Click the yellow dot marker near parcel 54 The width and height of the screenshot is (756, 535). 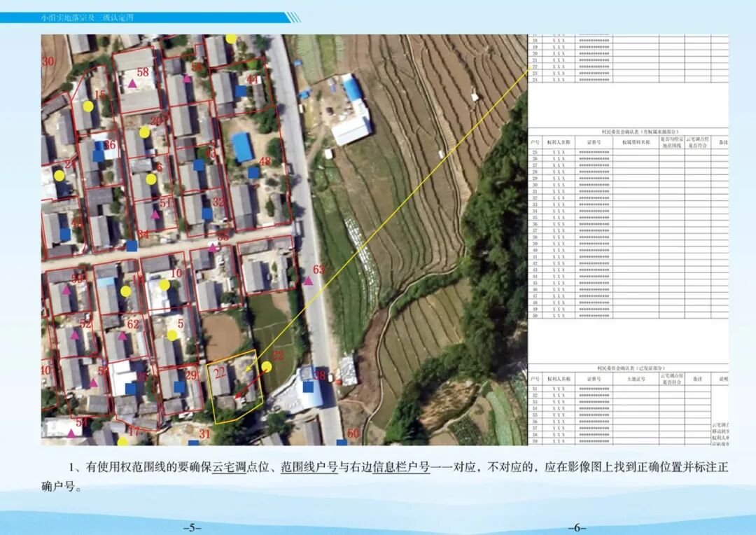click(122, 440)
